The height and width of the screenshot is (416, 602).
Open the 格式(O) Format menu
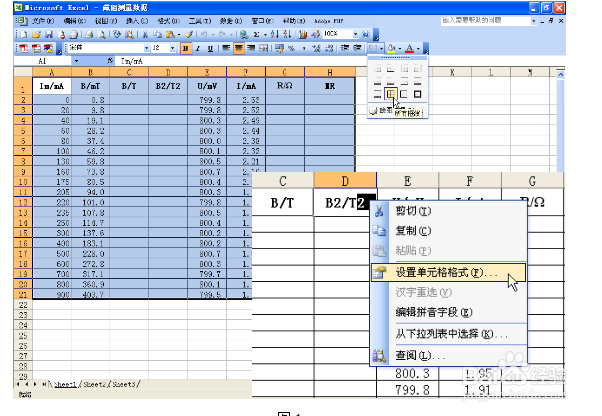pyautogui.click(x=168, y=21)
